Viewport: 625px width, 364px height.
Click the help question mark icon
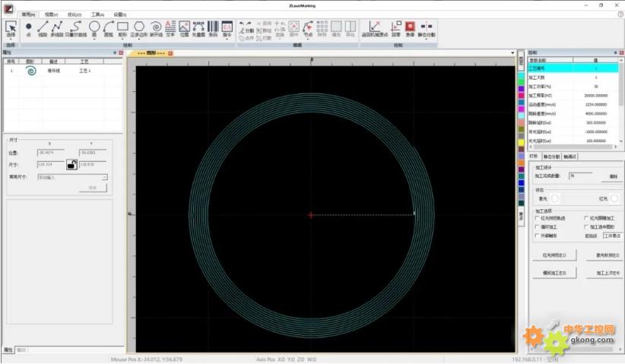coord(620,14)
